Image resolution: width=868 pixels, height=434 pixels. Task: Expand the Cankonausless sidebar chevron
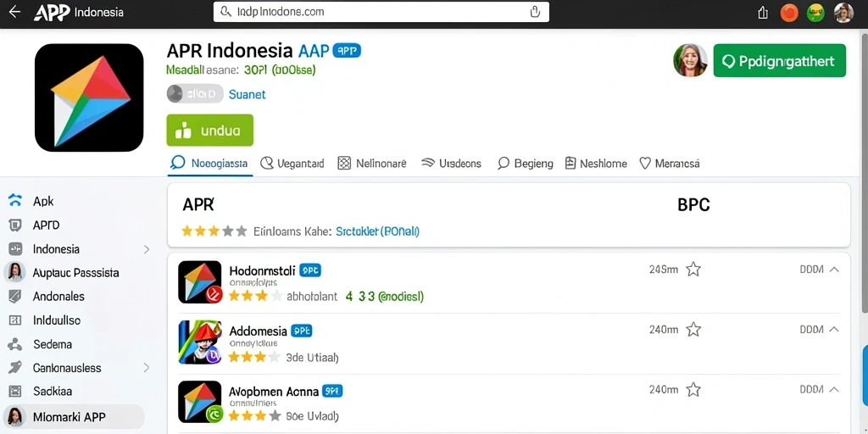pyautogui.click(x=147, y=368)
